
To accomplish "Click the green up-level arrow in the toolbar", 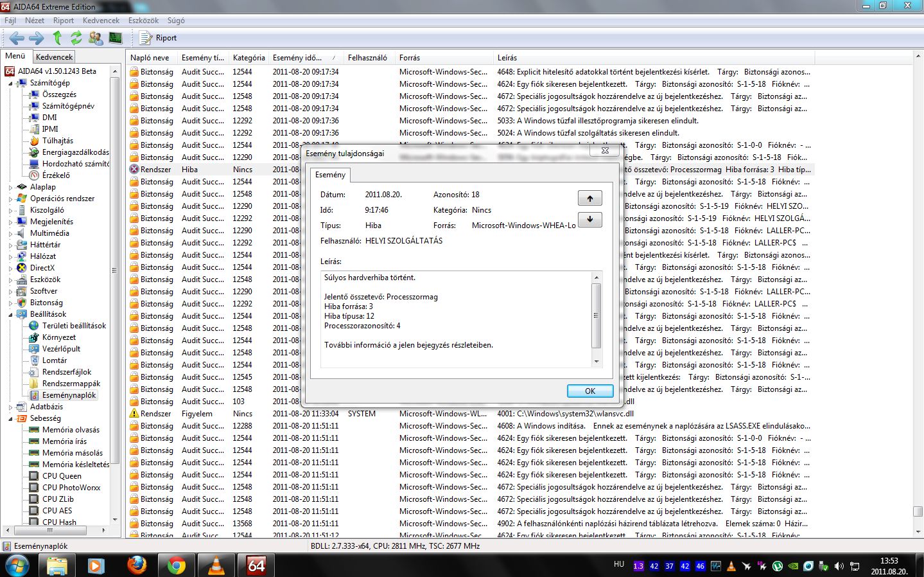I will [x=57, y=38].
